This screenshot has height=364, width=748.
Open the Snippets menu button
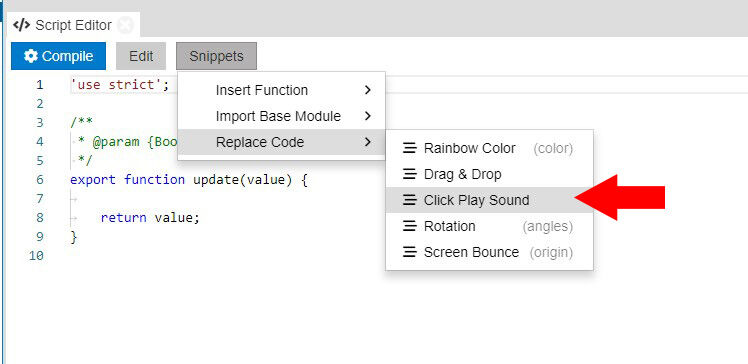coord(216,56)
